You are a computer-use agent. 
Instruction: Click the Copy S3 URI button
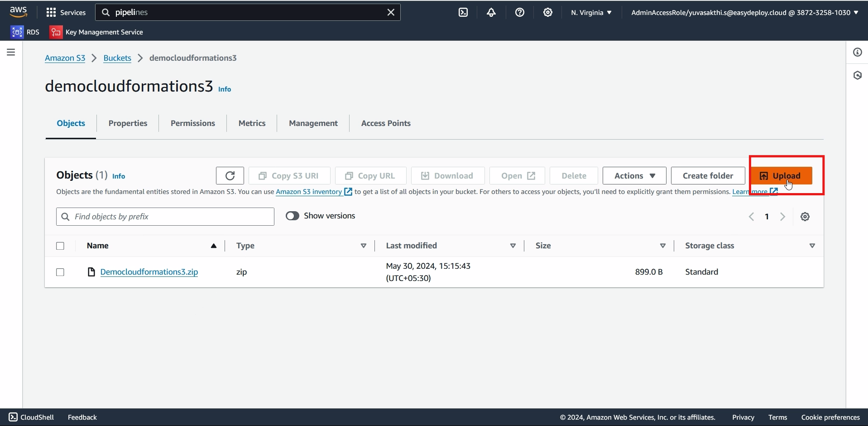tap(289, 176)
